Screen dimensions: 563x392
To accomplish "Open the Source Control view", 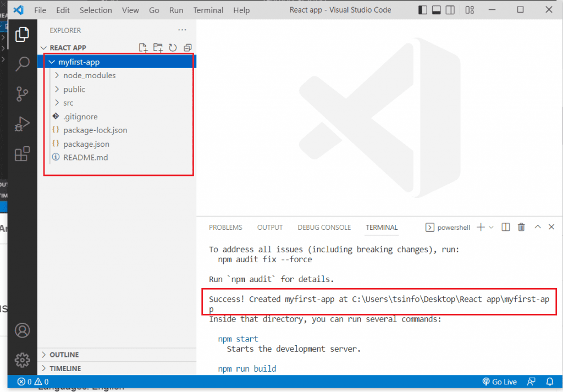I will coord(22,94).
